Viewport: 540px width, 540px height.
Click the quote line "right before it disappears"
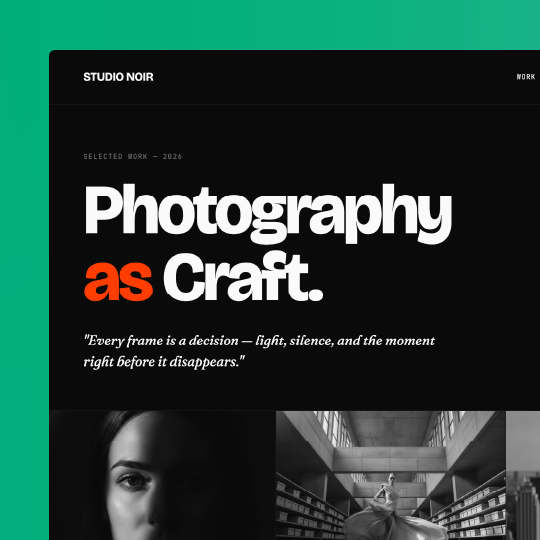tap(164, 362)
